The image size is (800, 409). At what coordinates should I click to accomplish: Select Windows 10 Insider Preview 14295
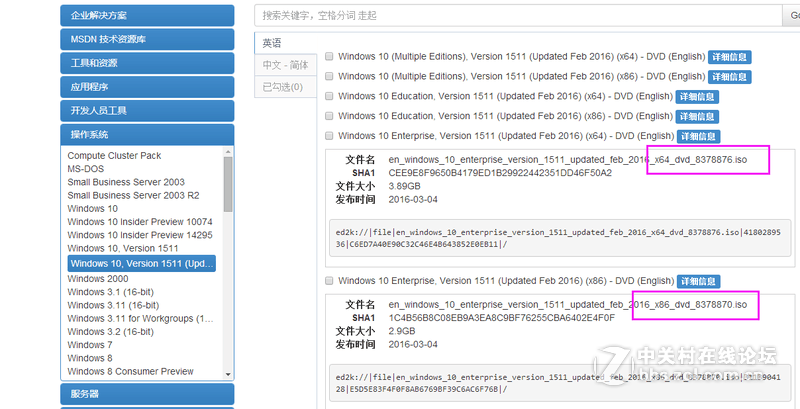pos(140,235)
